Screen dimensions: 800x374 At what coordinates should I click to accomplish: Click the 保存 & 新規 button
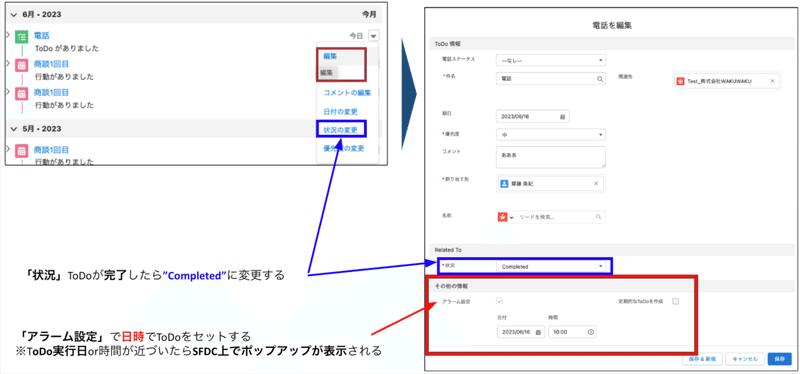pyautogui.click(x=702, y=359)
